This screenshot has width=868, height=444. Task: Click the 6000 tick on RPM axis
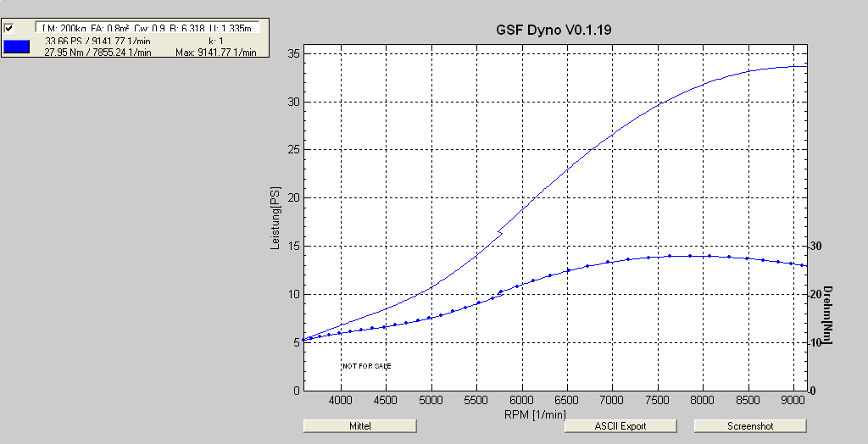tap(521, 399)
